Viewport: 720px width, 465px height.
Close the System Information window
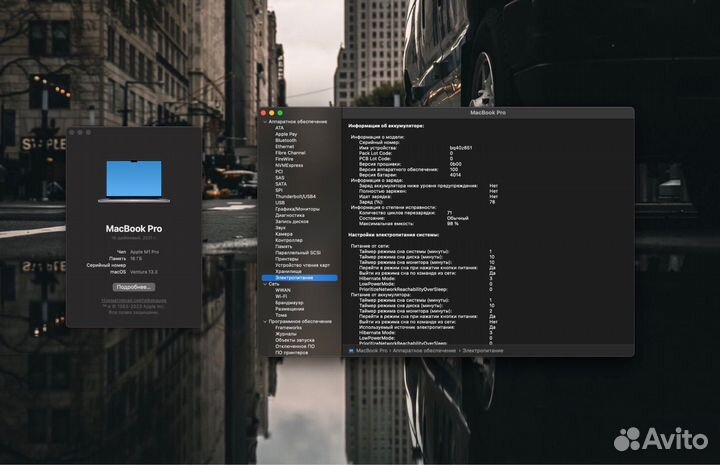coord(266,112)
